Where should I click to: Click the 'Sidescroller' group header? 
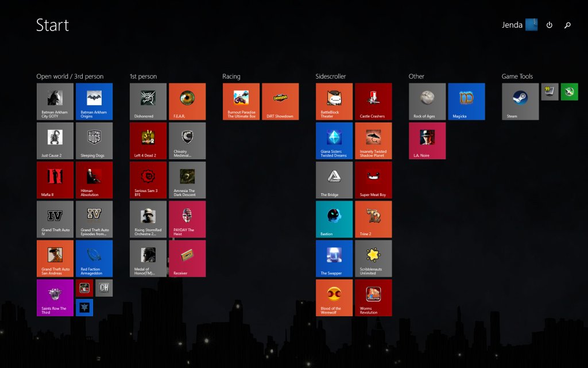pyautogui.click(x=330, y=76)
